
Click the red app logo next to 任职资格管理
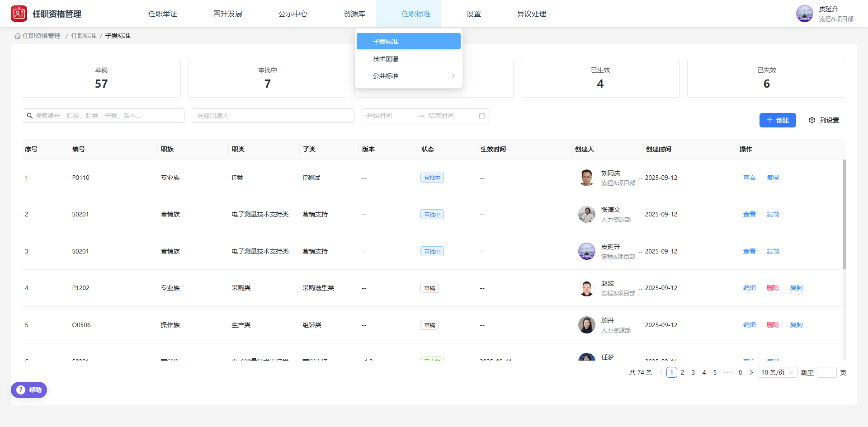click(19, 13)
